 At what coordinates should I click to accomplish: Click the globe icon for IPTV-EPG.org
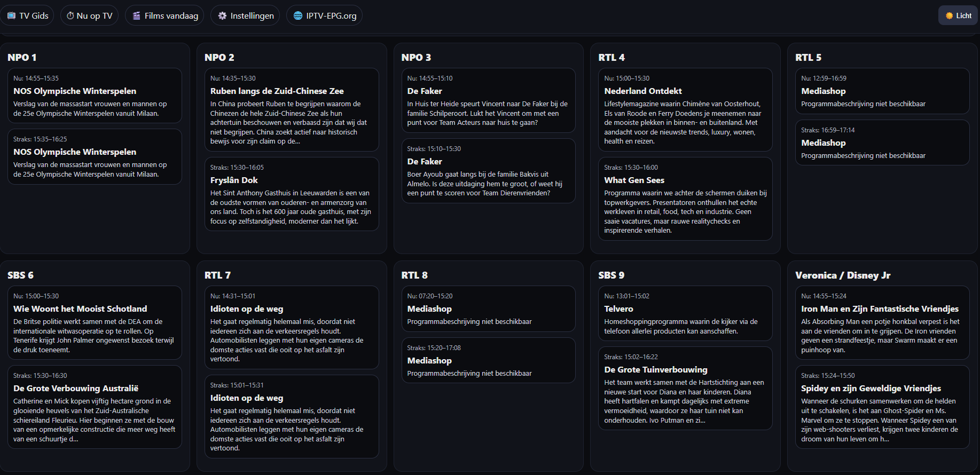click(298, 16)
